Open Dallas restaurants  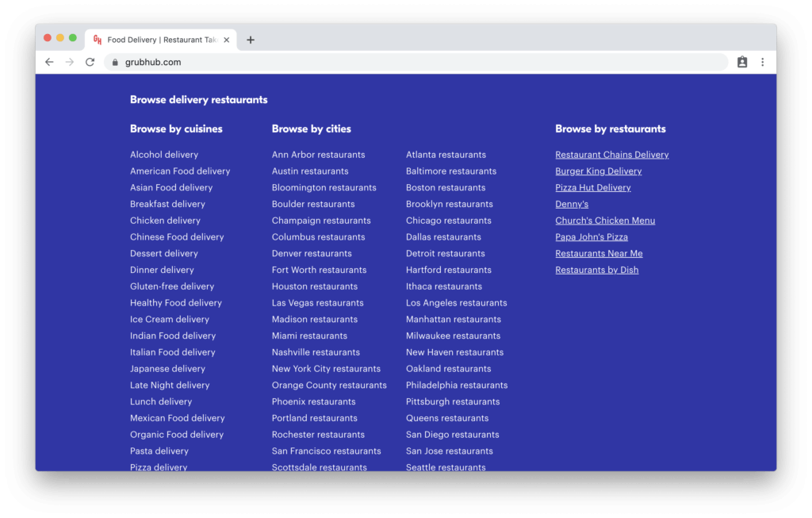(443, 237)
